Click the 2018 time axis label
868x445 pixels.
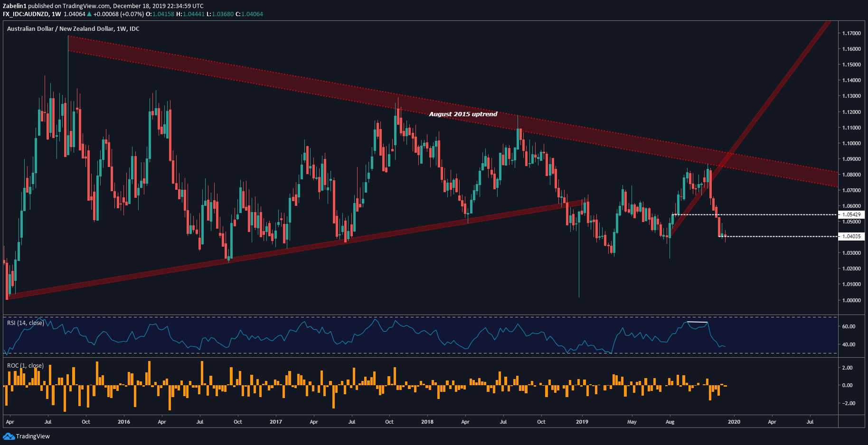(x=427, y=422)
